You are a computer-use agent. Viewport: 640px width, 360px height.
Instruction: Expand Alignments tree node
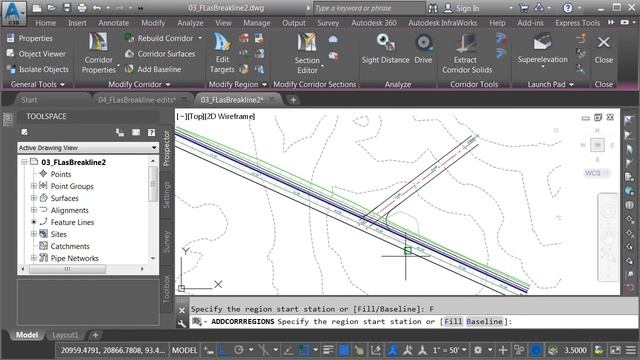(x=34, y=210)
